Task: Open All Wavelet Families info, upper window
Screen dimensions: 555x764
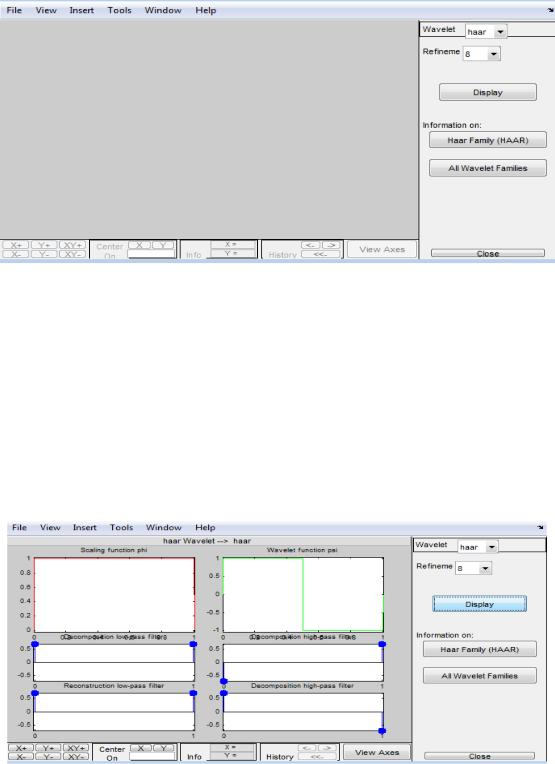Action: pyautogui.click(x=488, y=168)
